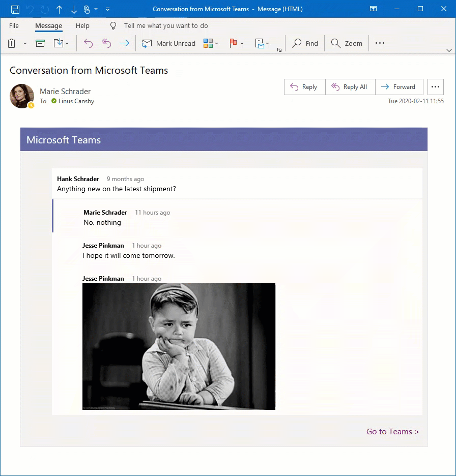Click the Forward button in header

coord(399,87)
